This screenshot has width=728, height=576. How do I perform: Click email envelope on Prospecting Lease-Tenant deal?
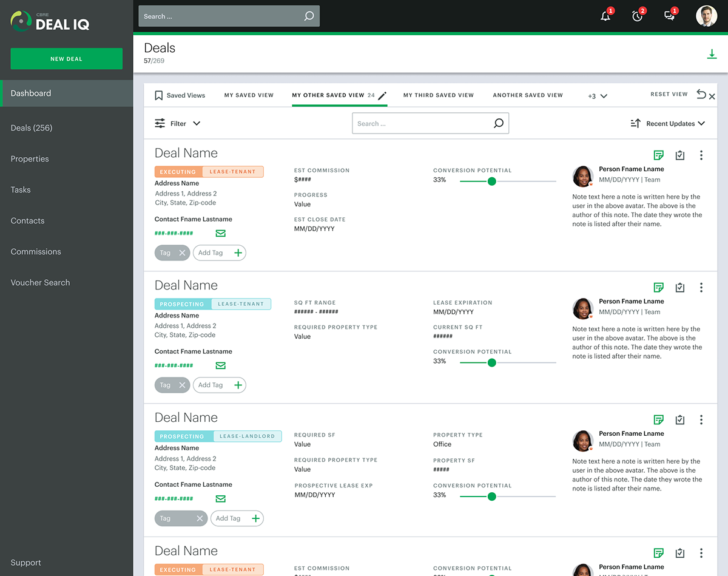tap(221, 365)
